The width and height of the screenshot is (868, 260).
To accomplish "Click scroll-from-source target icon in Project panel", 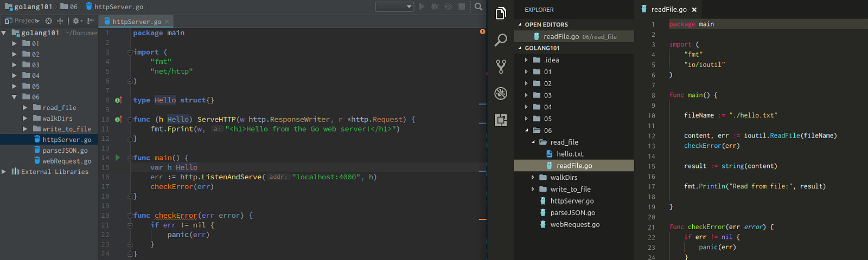I will 49,21.
